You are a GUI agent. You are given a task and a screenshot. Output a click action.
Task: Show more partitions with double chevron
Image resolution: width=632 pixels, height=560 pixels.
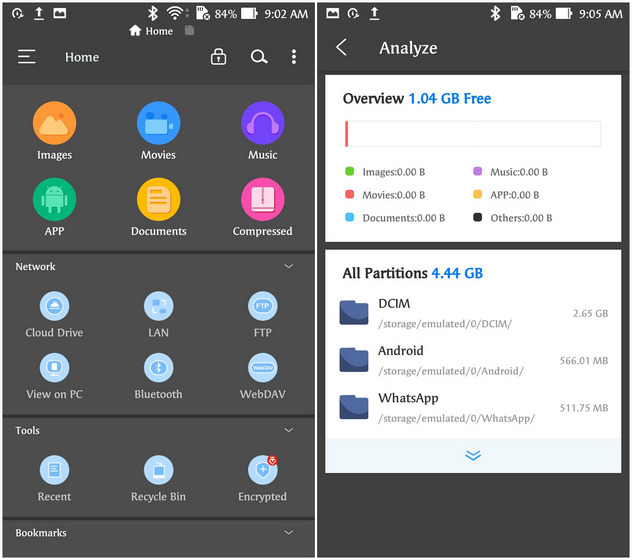[473, 455]
